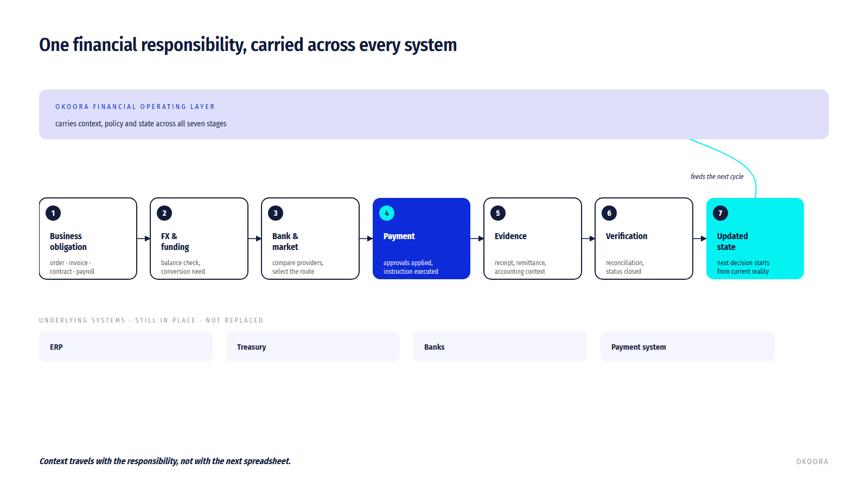Image resolution: width=868 pixels, height=488 pixels.
Task: Click the cyan number 4 badge
Action: point(387,213)
